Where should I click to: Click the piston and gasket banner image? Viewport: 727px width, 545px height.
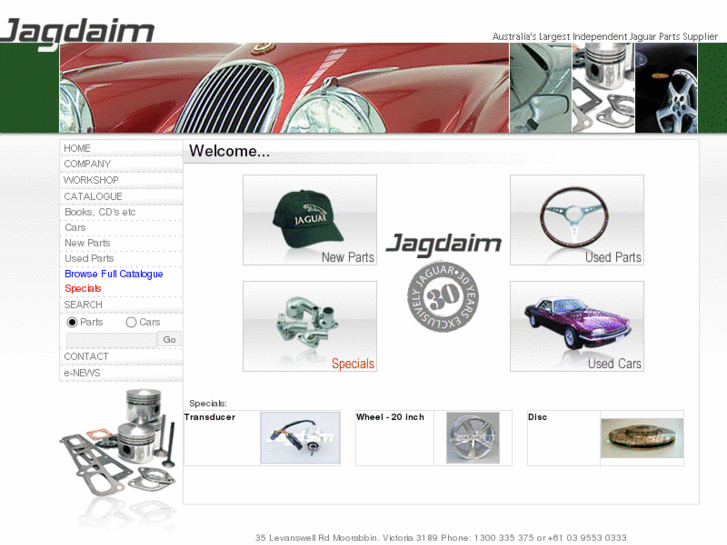click(x=604, y=88)
